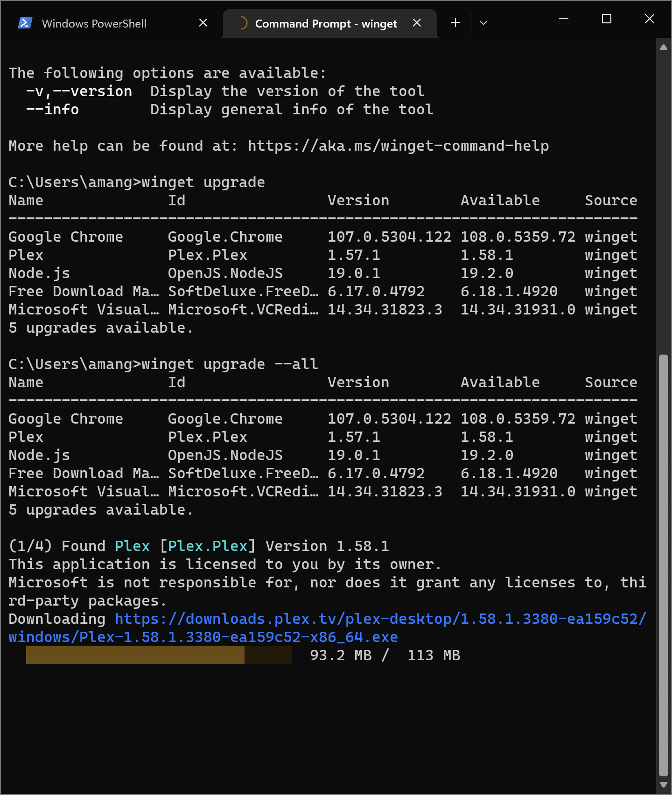
Task: Click the 'winget upgrade --all' command line
Action: coord(163,364)
